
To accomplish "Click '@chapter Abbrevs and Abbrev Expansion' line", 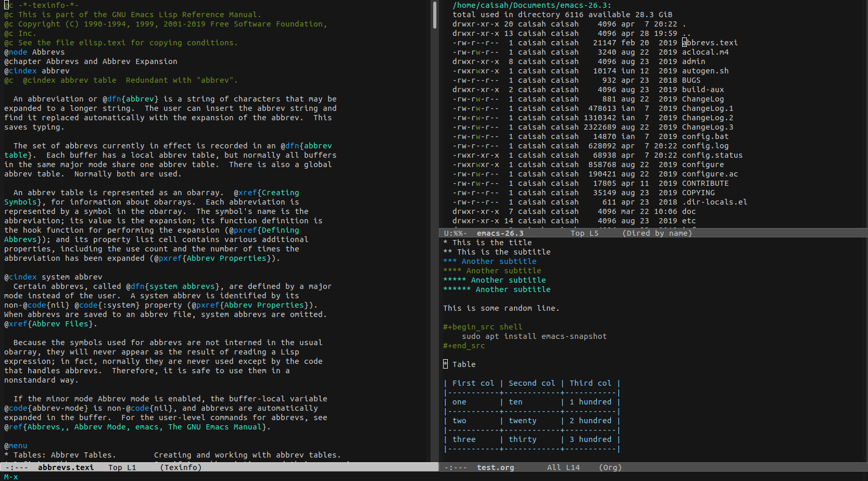I will pyautogui.click(x=91, y=61).
